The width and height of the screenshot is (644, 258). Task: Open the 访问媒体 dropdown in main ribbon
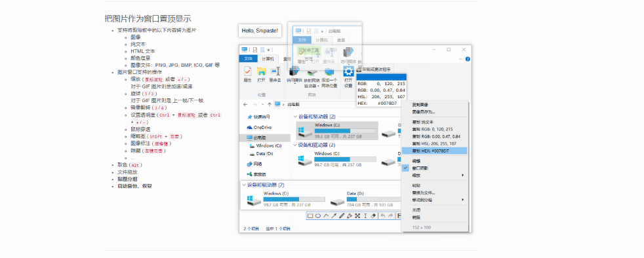click(x=294, y=83)
